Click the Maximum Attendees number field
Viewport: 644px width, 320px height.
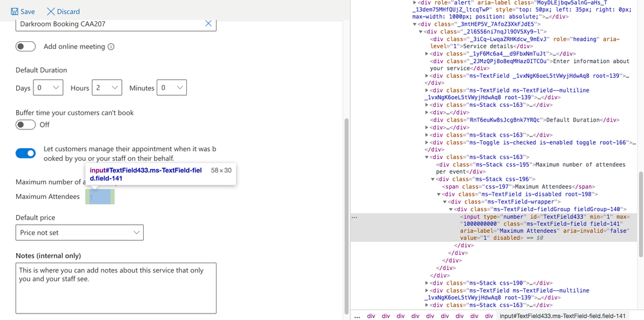(100, 197)
